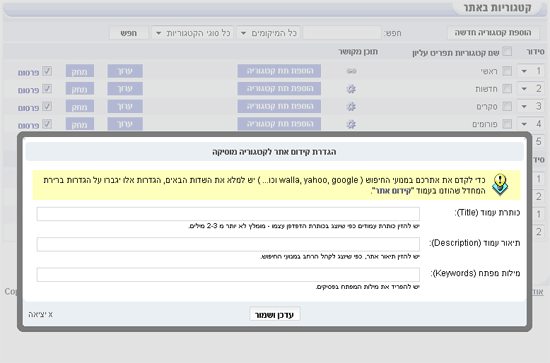Image resolution: width=550 pixels, height=363 pixels.
Task: Click the סקרים category name
Action: tap(487, 107)
